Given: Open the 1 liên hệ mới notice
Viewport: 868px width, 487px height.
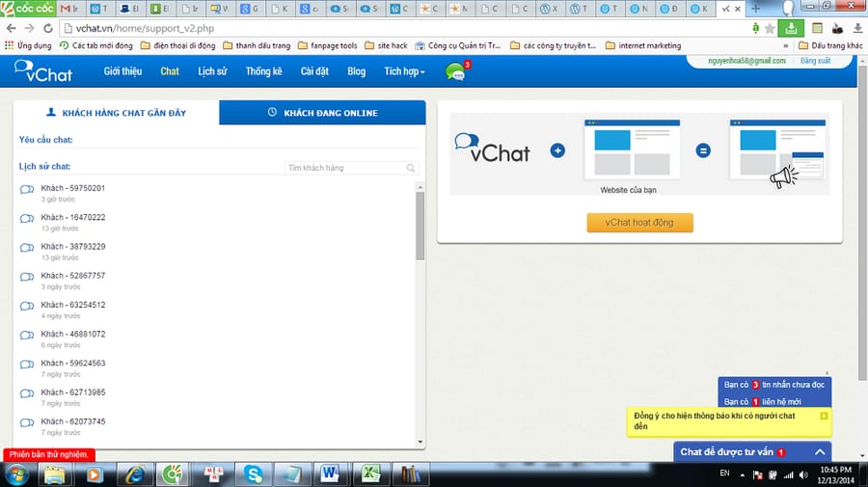Looking at the screenshot, I should pos(762,402).
